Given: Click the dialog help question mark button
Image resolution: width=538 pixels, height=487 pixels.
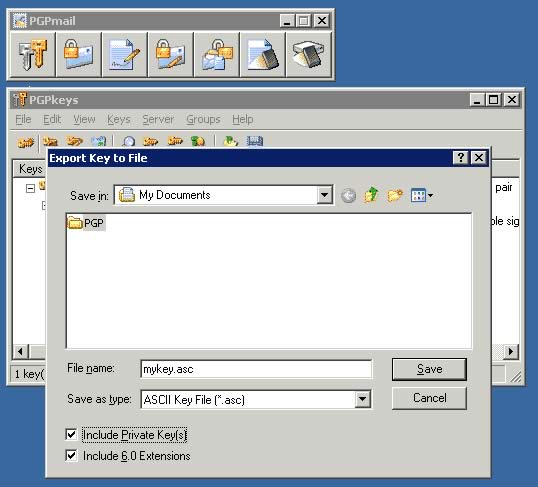Looking at the screenshot, I should [460, 158].
